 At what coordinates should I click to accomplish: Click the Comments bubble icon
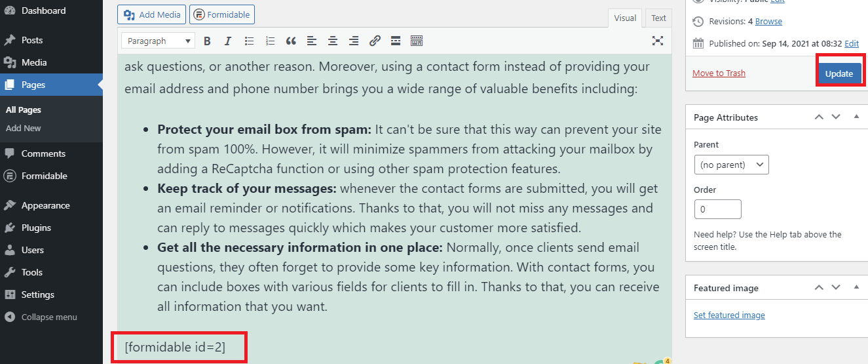pyautogui.click(x=10, y=153)
